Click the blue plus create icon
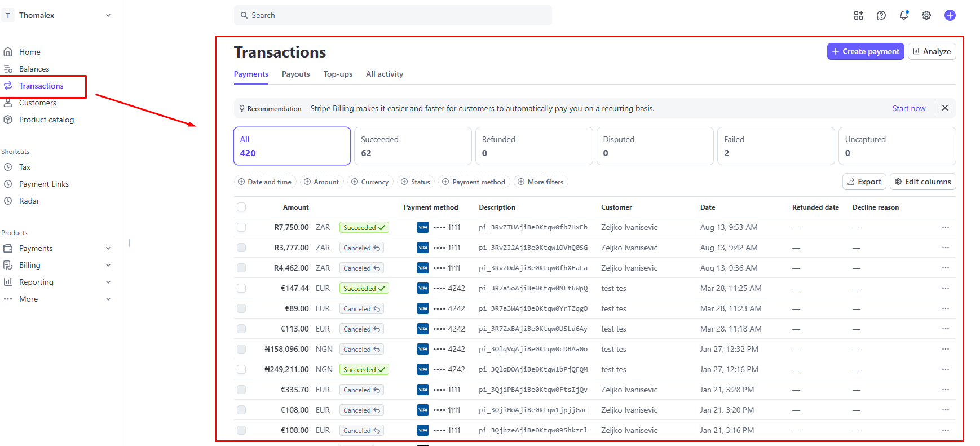The width and height of the screenshot is (980, 446). pos(950,15)
